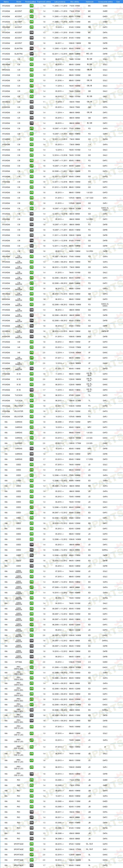
Task: Click diesel ON icon in Accent 100kW/136KM row
Action: [x=31, y=43]
